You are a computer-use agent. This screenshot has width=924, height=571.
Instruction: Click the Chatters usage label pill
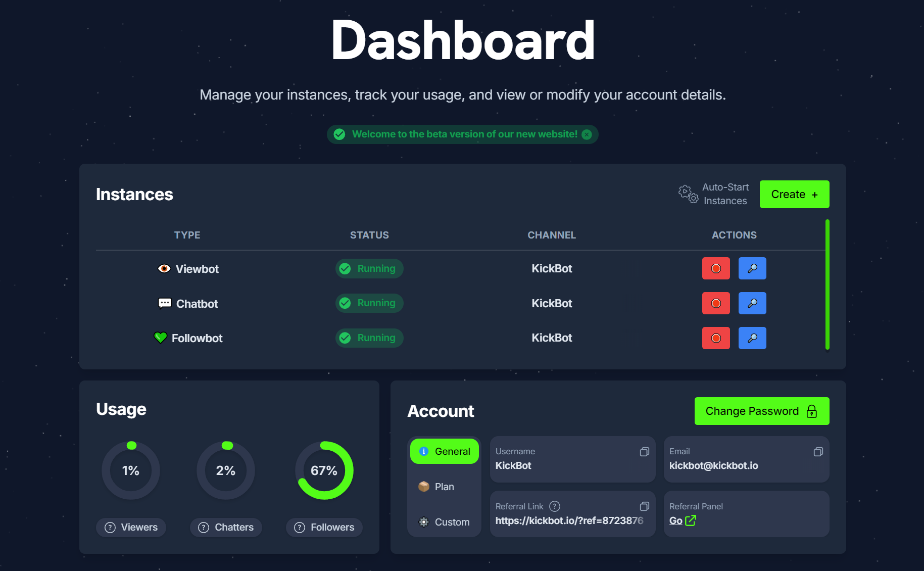226,528
